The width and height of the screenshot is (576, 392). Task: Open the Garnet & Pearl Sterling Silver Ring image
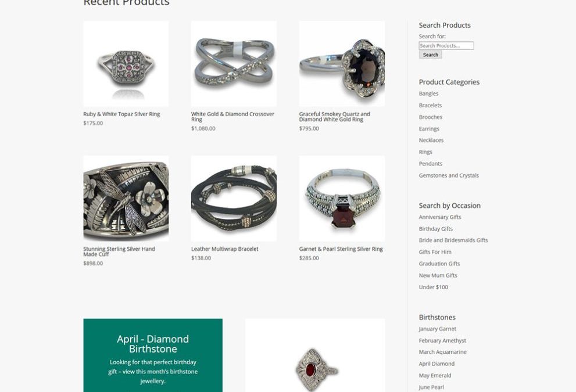tap(342, 199)
